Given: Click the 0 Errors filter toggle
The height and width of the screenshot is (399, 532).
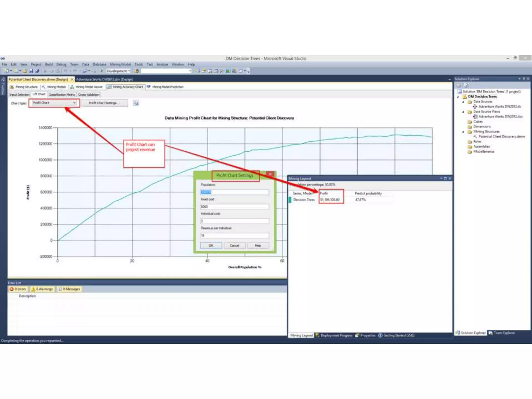Looking at the screenshot, I should coord(18,289).
